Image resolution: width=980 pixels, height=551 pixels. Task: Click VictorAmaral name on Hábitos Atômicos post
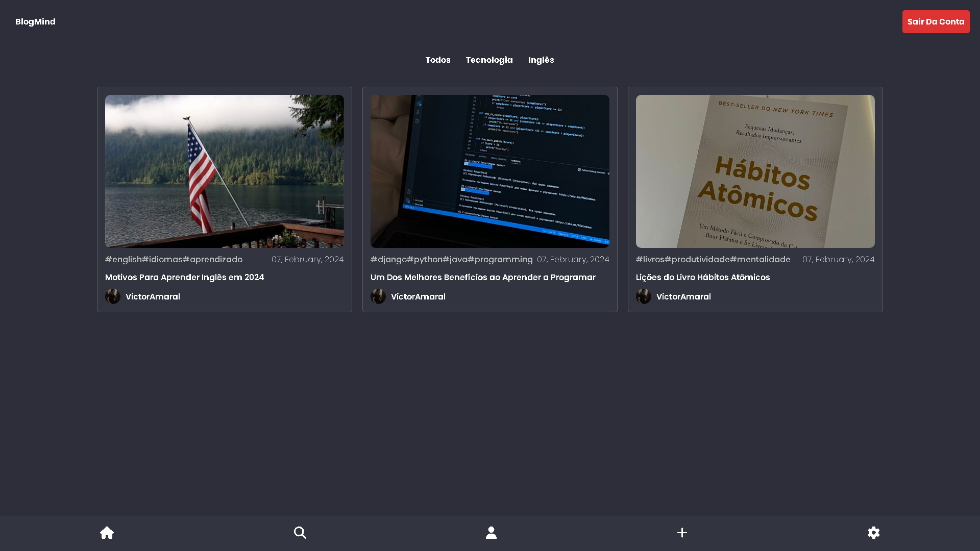click(683, 296)
